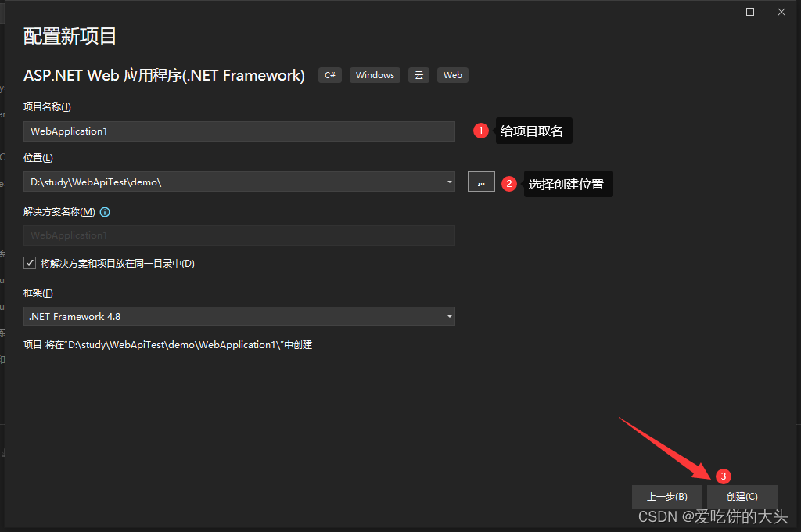Click the project creation path summary text
Viewport: 801px width, 532px height.
coord(167,345)
